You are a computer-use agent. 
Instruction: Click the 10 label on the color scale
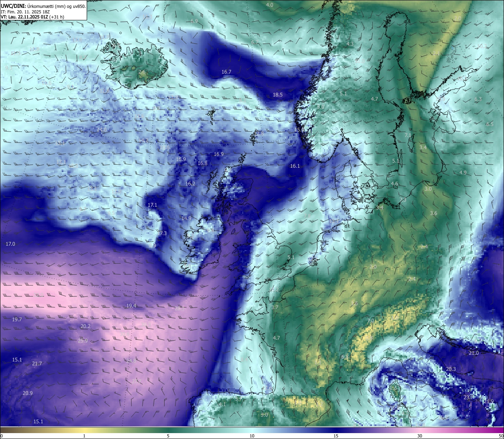click(252, 436)
